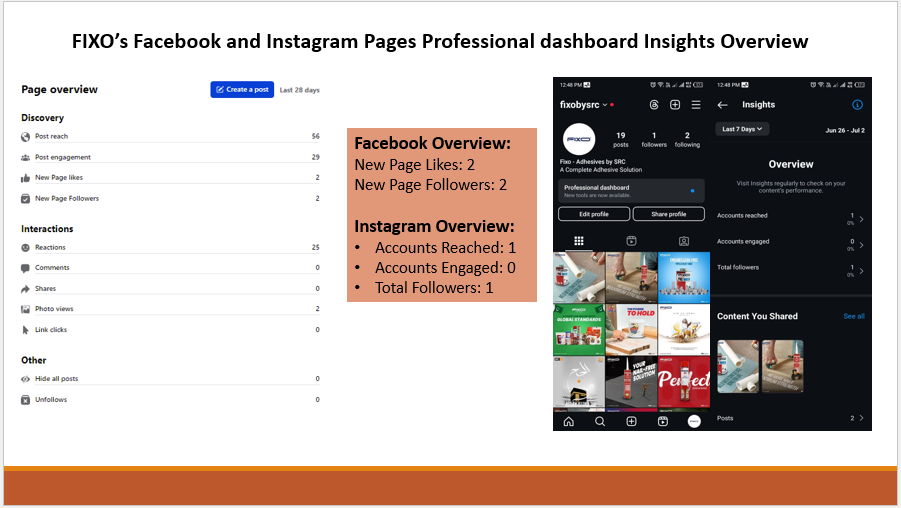This screenshot has height=508, width=901.
Task: Switch to the tagged photos tab
Action: point(684,241)
